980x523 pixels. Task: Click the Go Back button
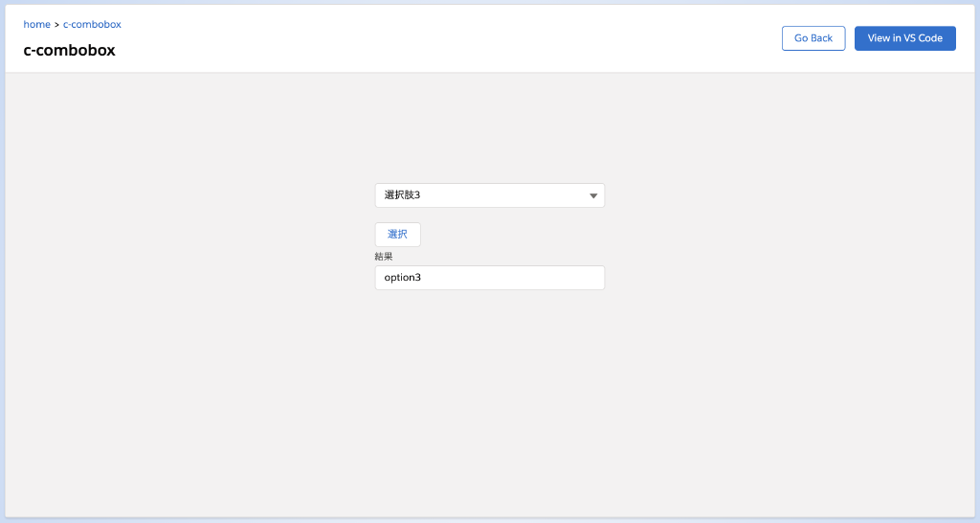813,38
